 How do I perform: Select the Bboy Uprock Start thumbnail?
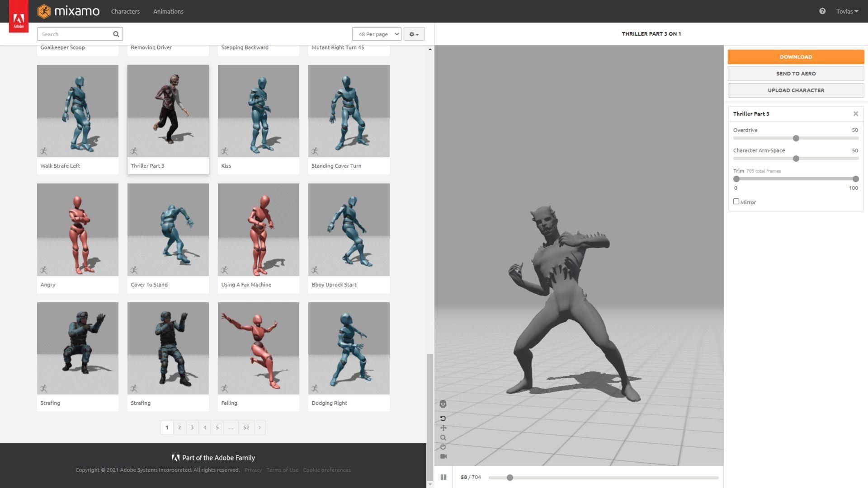pos(349,230)
